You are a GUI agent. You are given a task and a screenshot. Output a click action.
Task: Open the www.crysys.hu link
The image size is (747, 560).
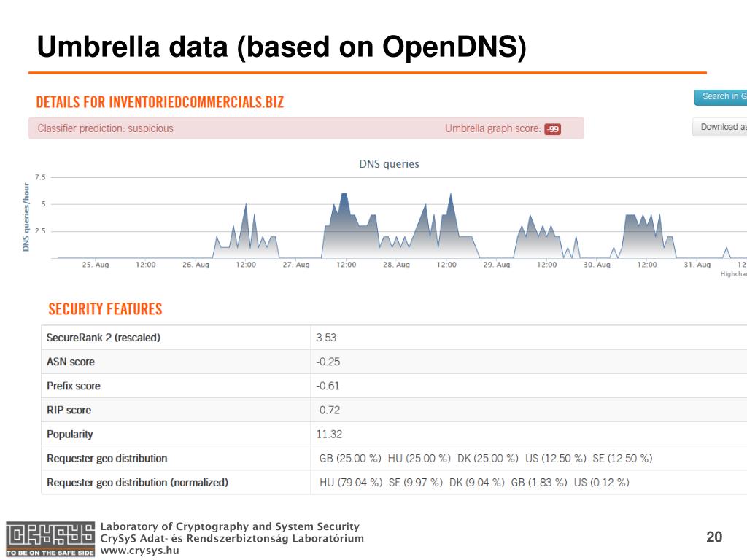click(139, 551)
